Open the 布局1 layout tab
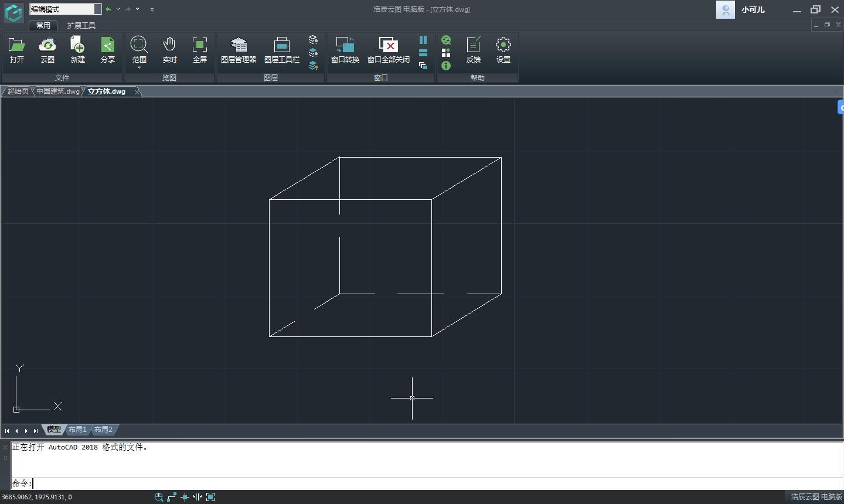The width and height of the screenshot is (844, 504). point(77,430)
